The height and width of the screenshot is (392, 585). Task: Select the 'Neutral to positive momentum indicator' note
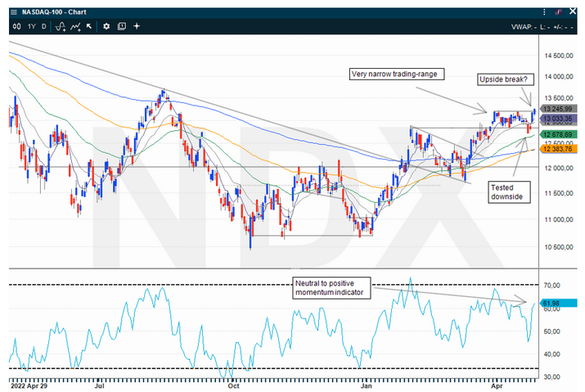[331, 288]
